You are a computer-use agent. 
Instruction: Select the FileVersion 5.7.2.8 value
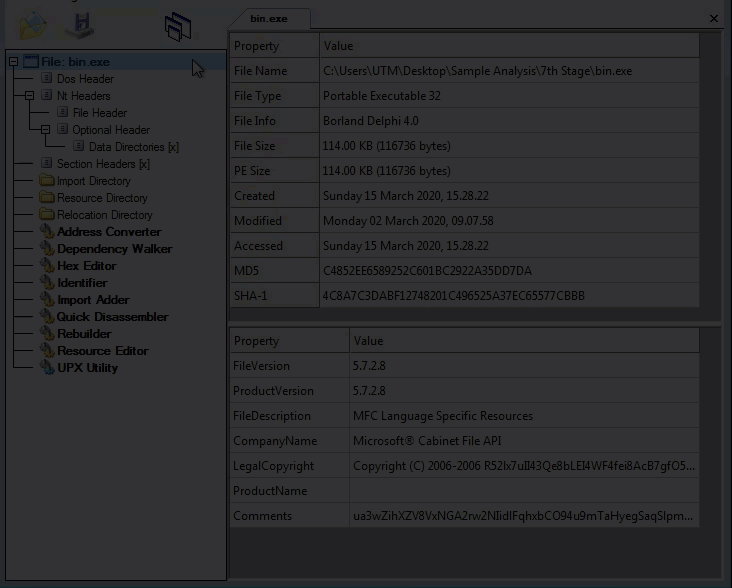point(369,366)
